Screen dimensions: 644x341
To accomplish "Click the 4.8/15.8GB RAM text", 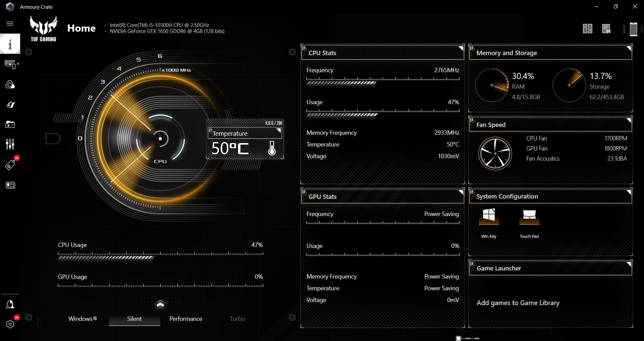I will point(526,97).
